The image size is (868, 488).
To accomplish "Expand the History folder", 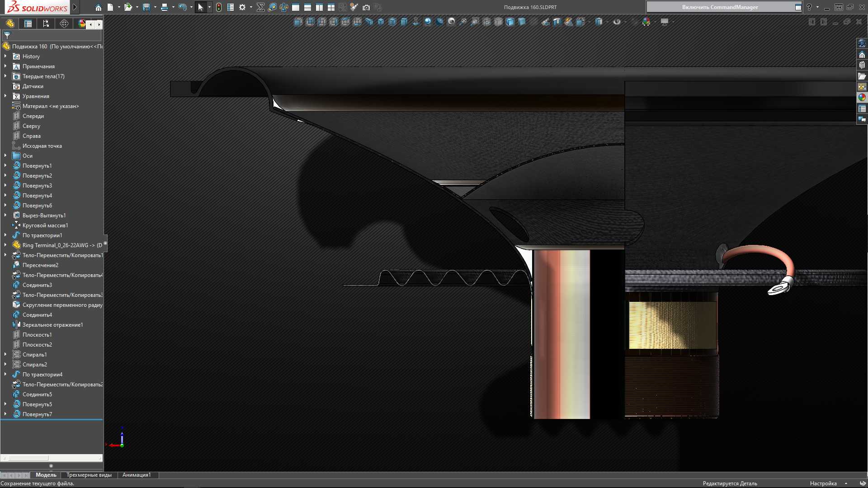I will (5, 56).
